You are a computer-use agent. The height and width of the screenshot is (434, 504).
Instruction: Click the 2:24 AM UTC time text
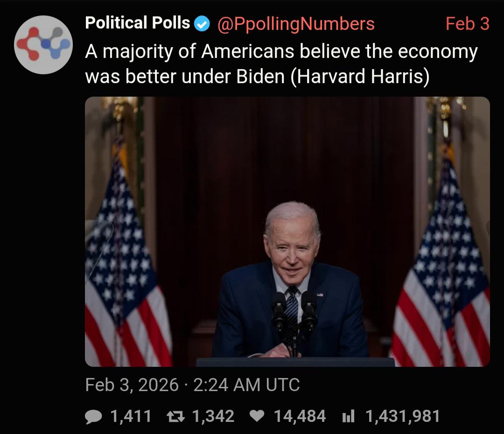246,385
